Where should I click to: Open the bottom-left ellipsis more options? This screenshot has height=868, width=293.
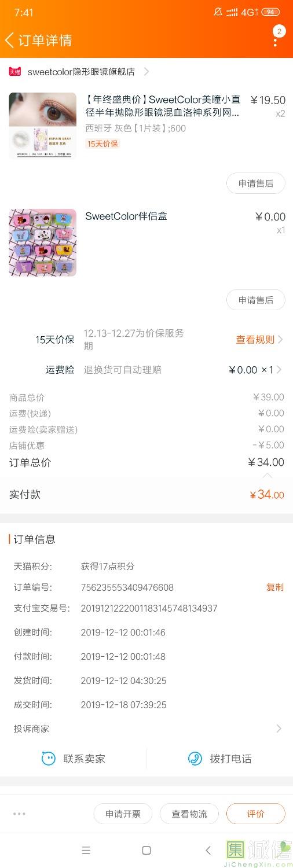[x=19, y=814]
